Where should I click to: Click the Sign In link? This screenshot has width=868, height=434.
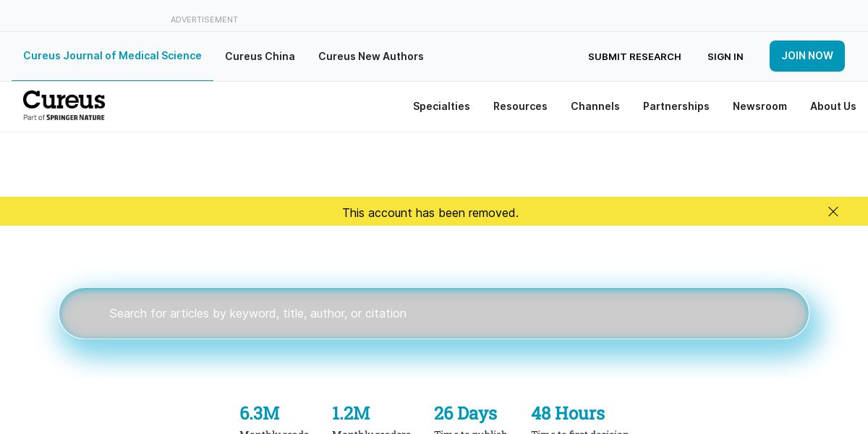726,56
